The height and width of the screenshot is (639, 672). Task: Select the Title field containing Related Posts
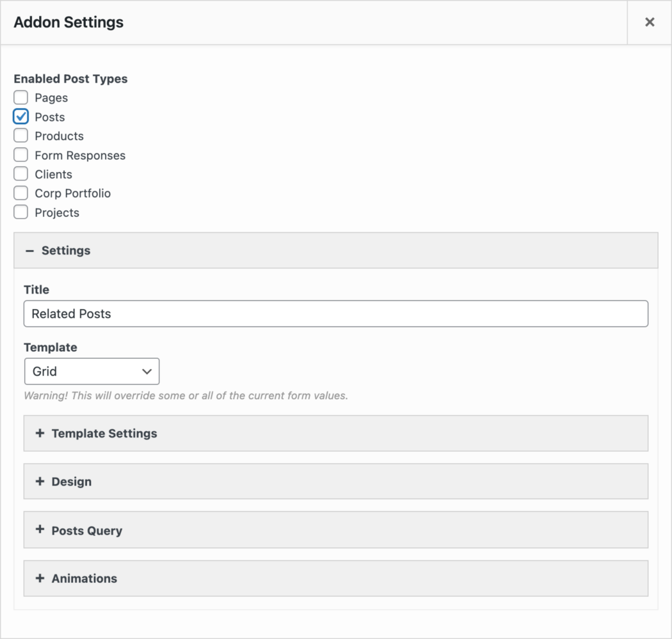tap(336, 313)
